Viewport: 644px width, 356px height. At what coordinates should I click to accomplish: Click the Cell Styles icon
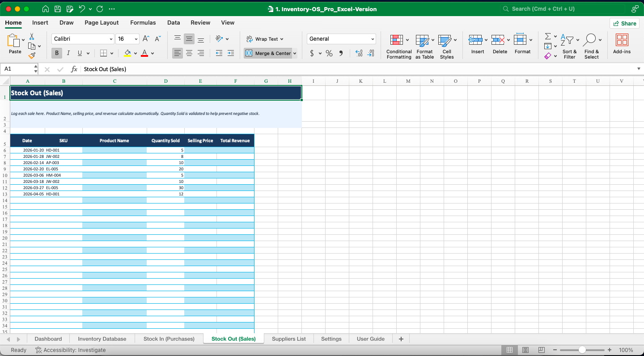(447, 45)
